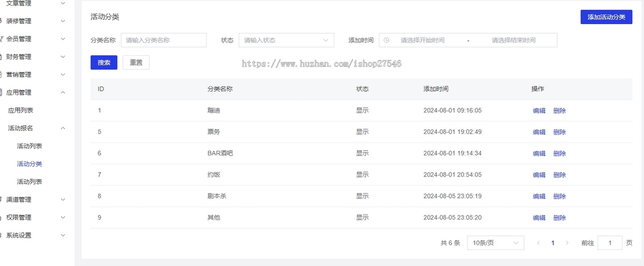Click the 重置 button
Viewport: 644px width, 266px height.
click(x=136, y=62)
